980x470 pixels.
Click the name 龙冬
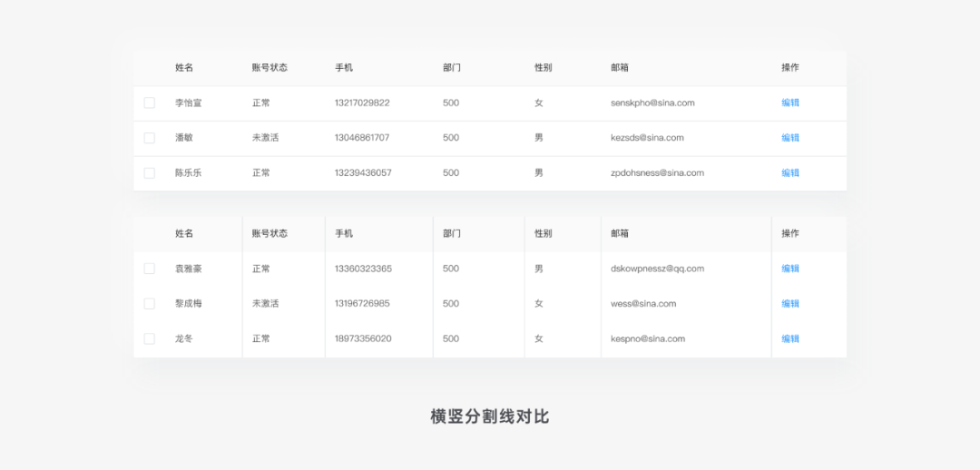coord(183,338)
